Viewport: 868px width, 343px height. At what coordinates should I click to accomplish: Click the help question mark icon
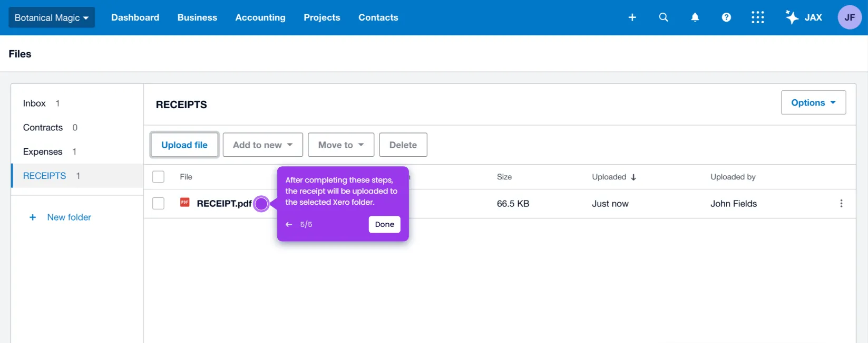click(x=726, y=17)
